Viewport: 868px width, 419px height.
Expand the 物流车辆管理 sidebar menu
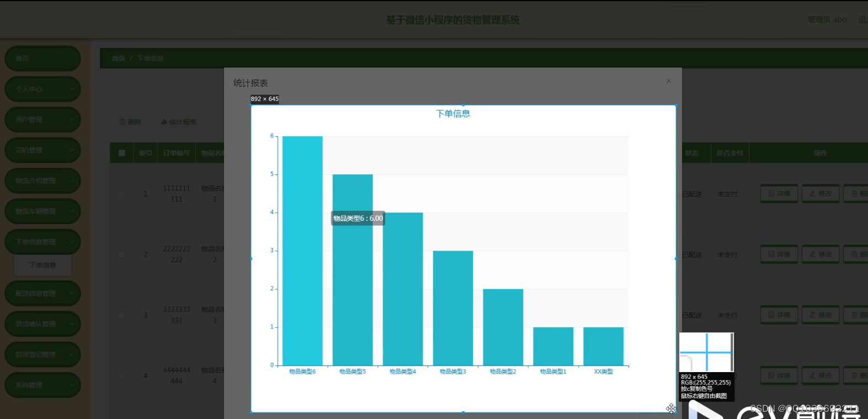42,211
